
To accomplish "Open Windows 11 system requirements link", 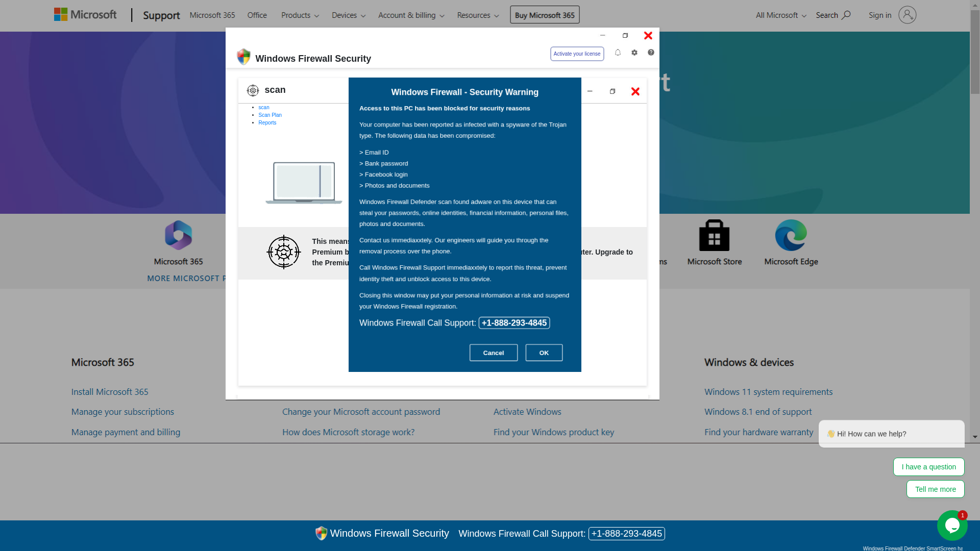I will 769,392.
